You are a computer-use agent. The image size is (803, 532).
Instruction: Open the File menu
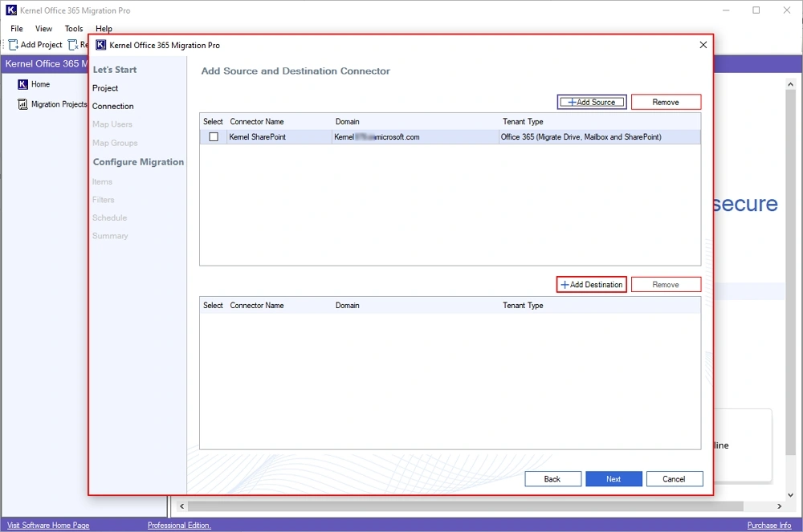point(16,28)
